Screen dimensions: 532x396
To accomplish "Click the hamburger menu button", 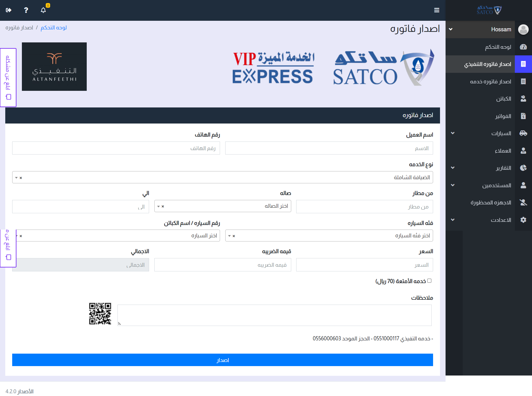I will (437, 10).
